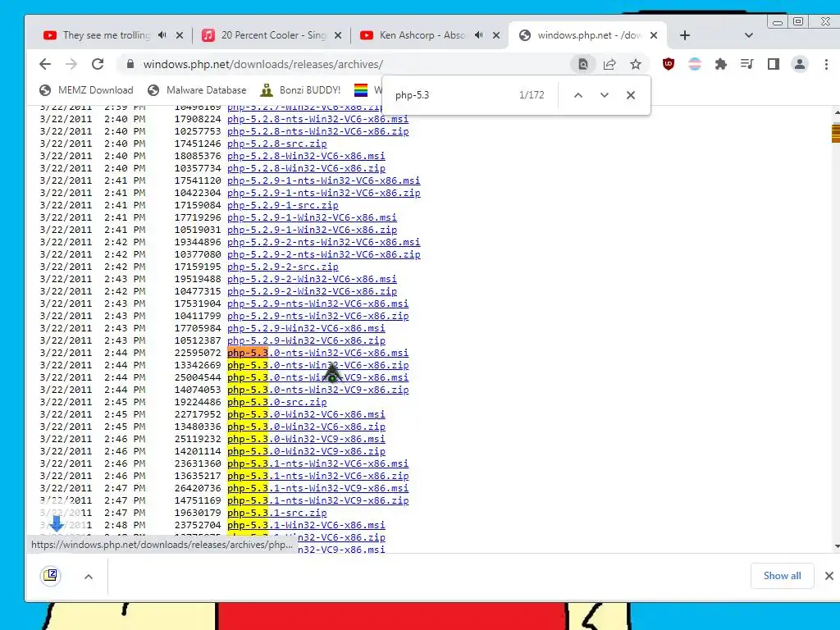Open Bonzi BUDDY! bookmark
840x630 pixels.
(x=301, y=90)
